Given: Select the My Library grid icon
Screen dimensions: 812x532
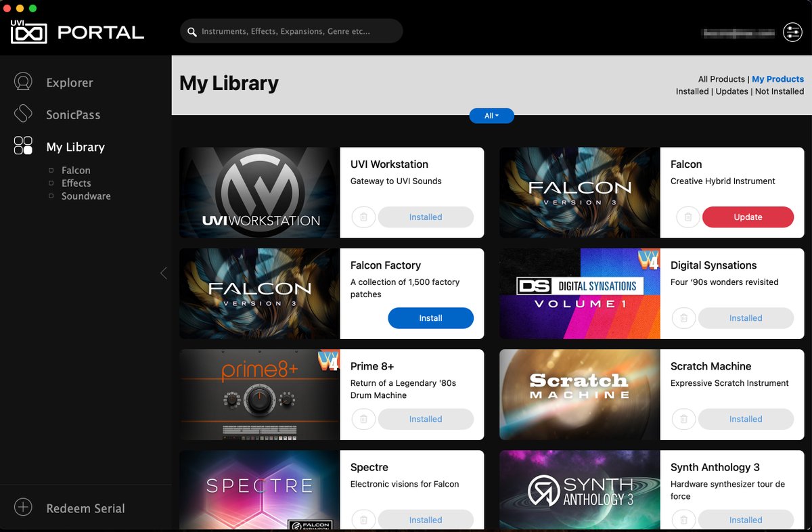Looking at the screenshot, I should coord(23,146).
